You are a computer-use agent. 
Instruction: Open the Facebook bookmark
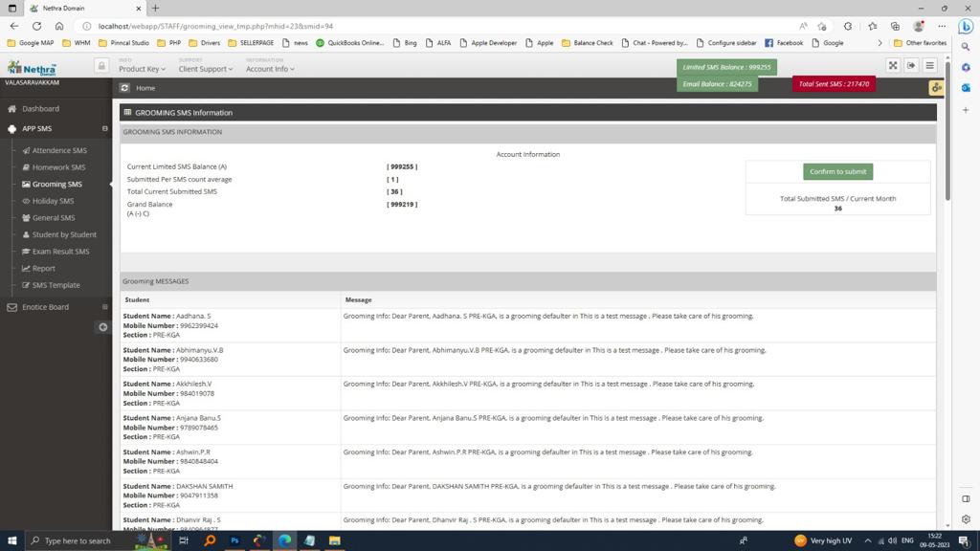pyautogui.click(x=784, y=43)
